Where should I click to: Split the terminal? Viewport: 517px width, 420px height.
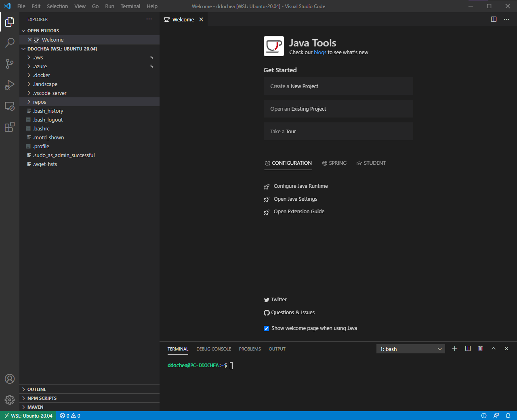pos(468,349)
